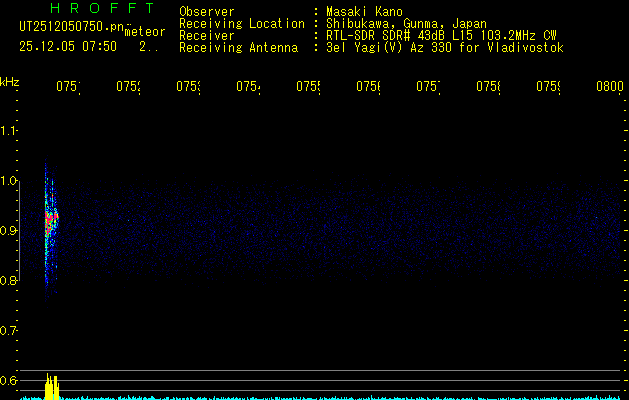Viewport: 629px width, 400px height.
Task: Click the 0758 time marker
Action: click(488, 86)
